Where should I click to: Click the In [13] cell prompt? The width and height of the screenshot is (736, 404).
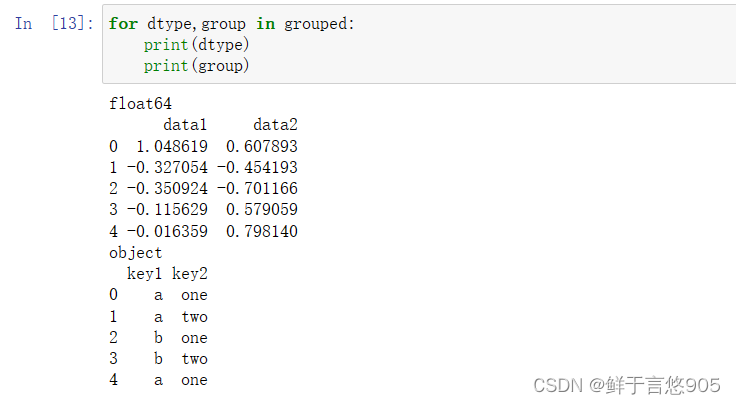[x=55, y=23]
